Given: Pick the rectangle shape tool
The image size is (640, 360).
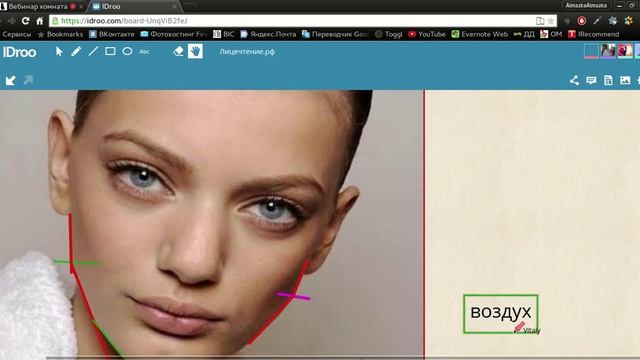Looking at the screenshot, I should coord(110,51).
